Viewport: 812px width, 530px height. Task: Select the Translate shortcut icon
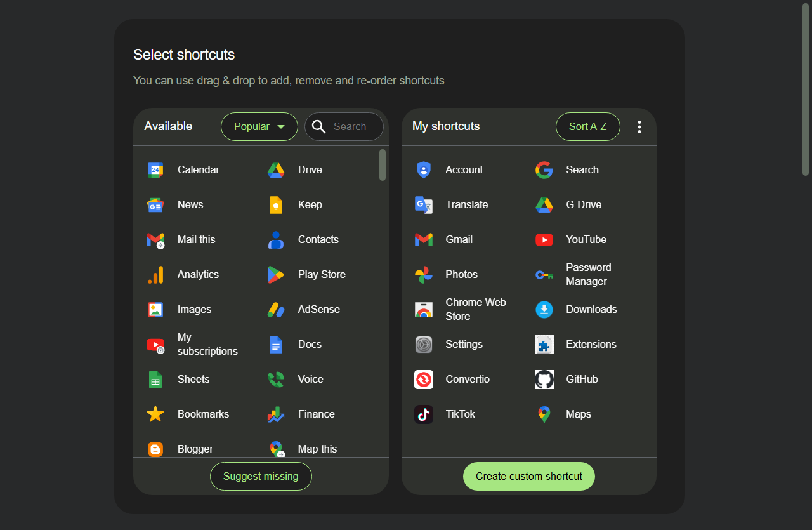(x=423, y=204)
